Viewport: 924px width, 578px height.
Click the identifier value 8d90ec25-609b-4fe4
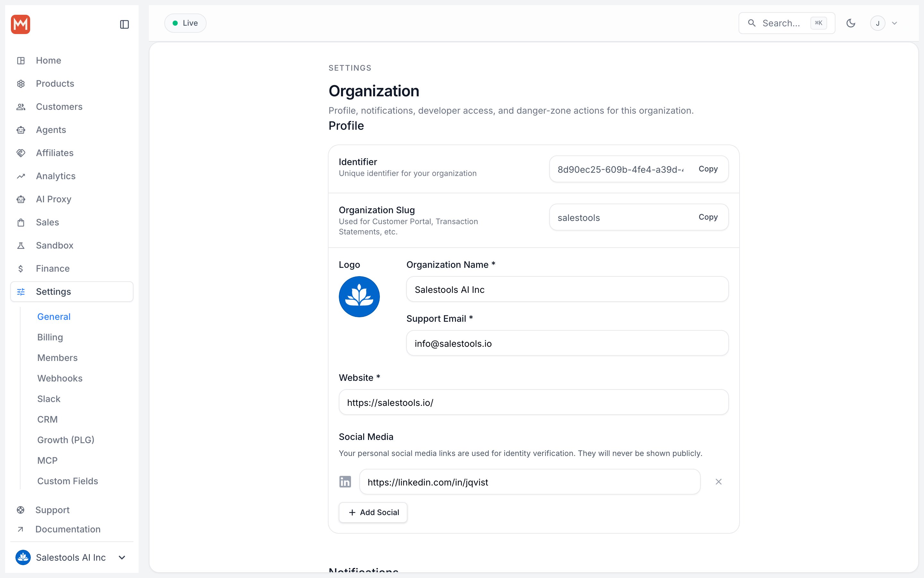(620, 169)
